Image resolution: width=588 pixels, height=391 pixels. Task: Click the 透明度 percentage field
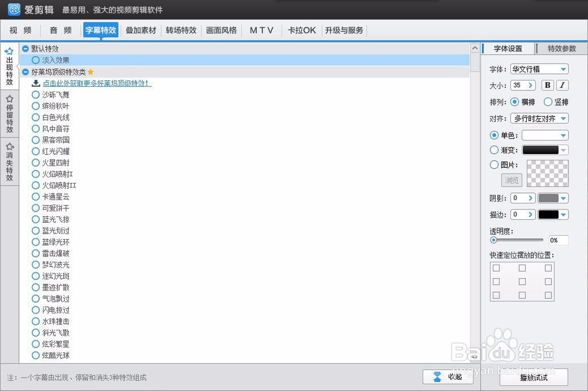point(559,240)
